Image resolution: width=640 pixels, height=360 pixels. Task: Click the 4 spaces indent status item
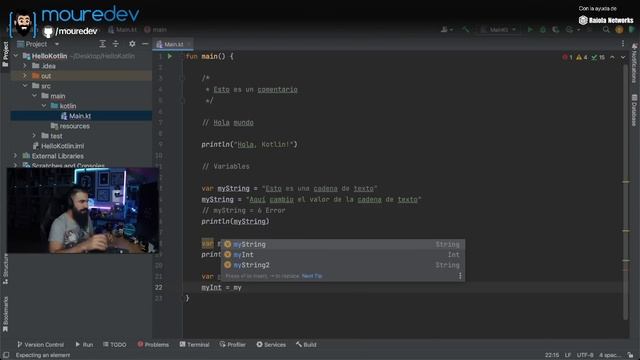point(610,355)
